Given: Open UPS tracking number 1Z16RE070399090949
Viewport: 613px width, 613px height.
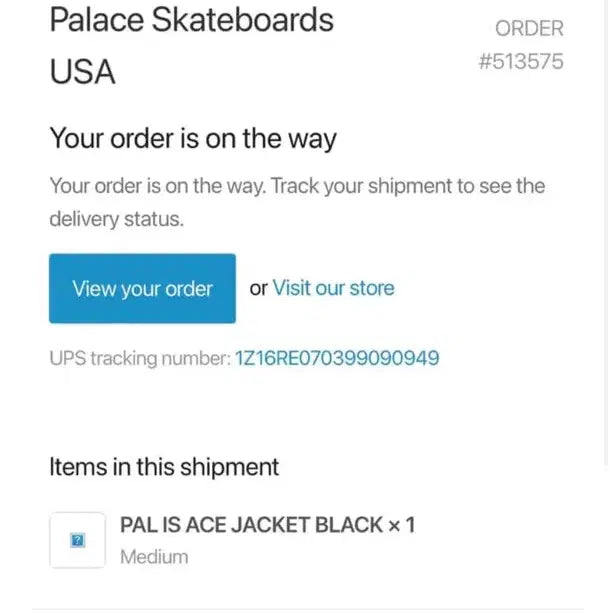Looking at the screenshot, I should click(336, 357).
